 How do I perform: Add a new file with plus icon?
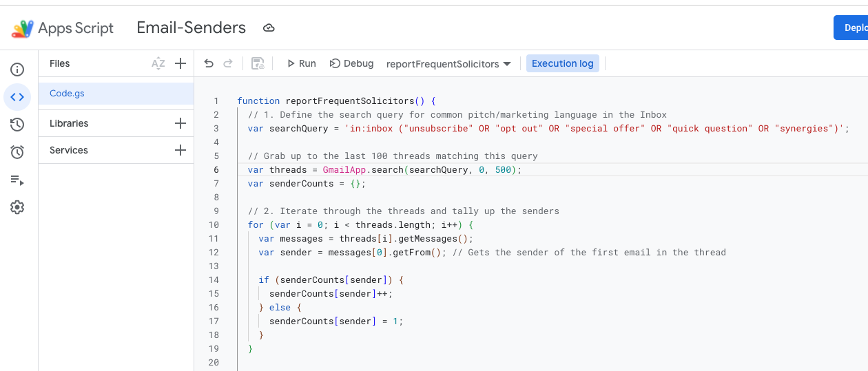click(180, 63)
